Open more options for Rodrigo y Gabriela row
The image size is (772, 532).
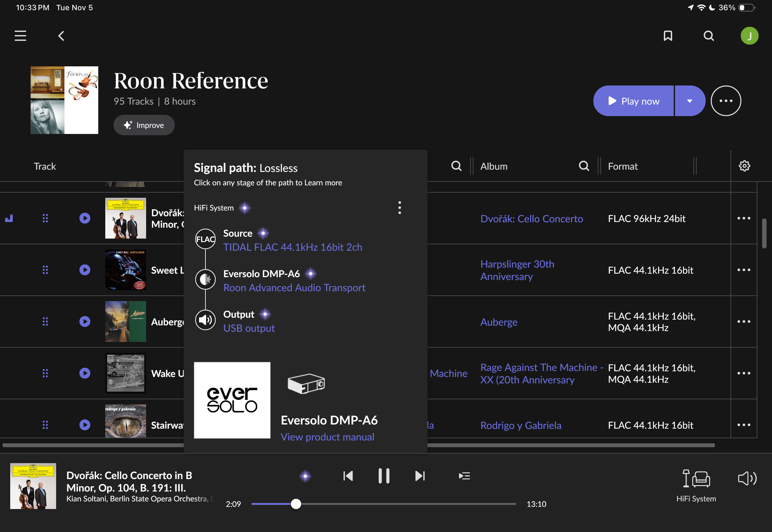pos(744,425)
